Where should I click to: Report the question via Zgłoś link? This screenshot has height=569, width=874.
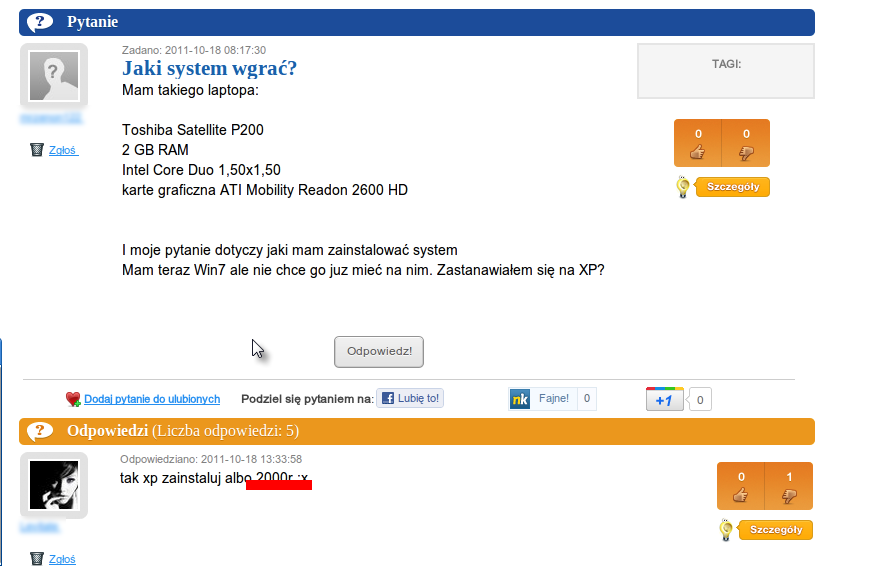pyautogui.click(x=63, y=150)
